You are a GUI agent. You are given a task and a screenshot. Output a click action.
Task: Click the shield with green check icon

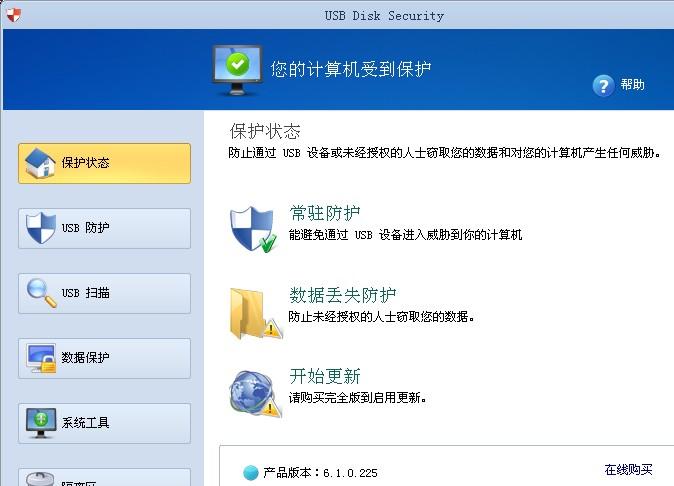click(x=254, y=229)
